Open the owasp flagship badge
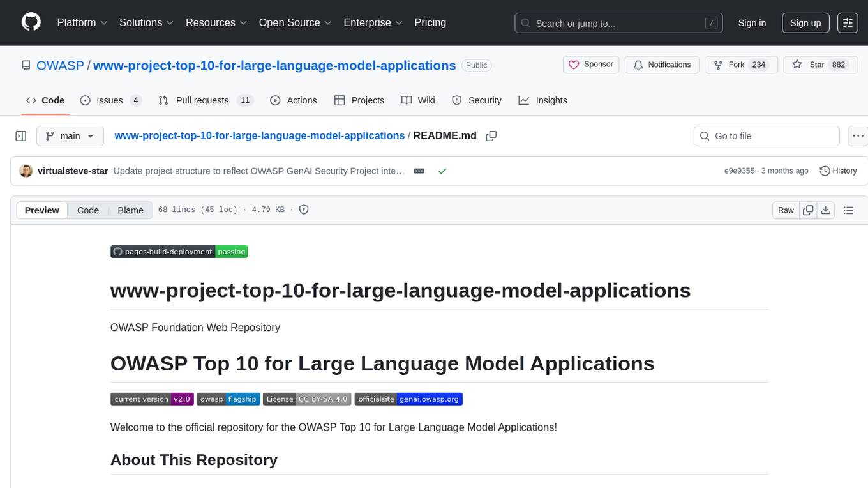Image resolution: width=868 pixels, height=488 pixels. (228, 399)
